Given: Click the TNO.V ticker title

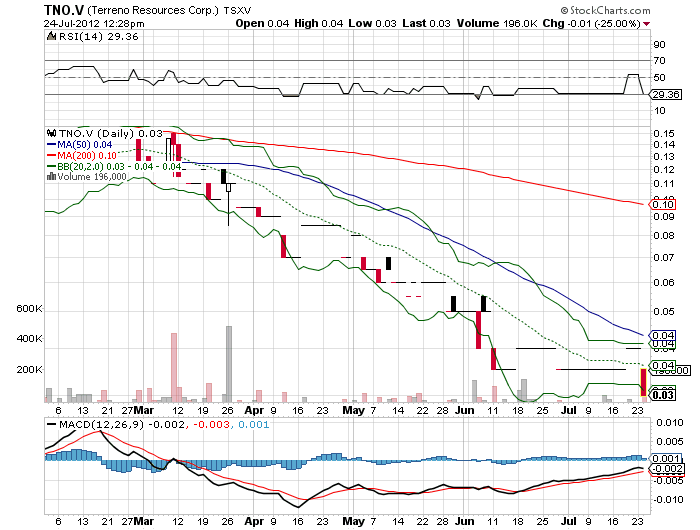Looking at the screenshot, I should 64,10.
